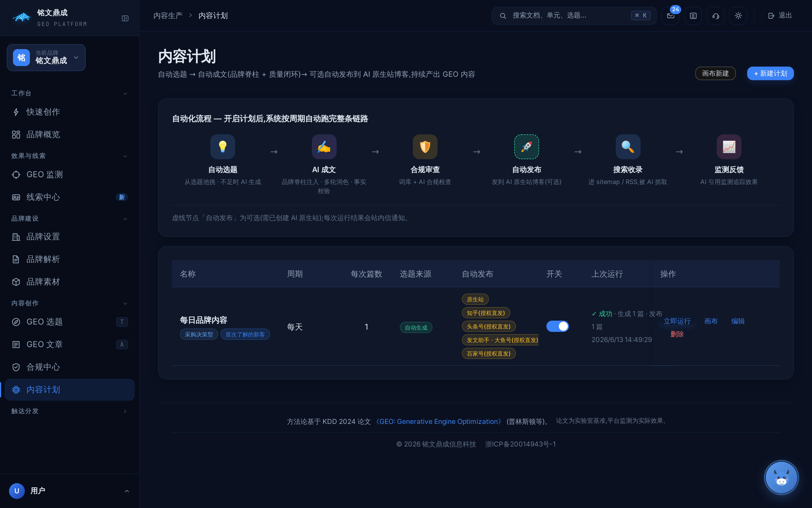Image resolution: width=812 pixels, height=508 pixels.
Task: Click the 新 badge on 线索中心
Action: 122,197
